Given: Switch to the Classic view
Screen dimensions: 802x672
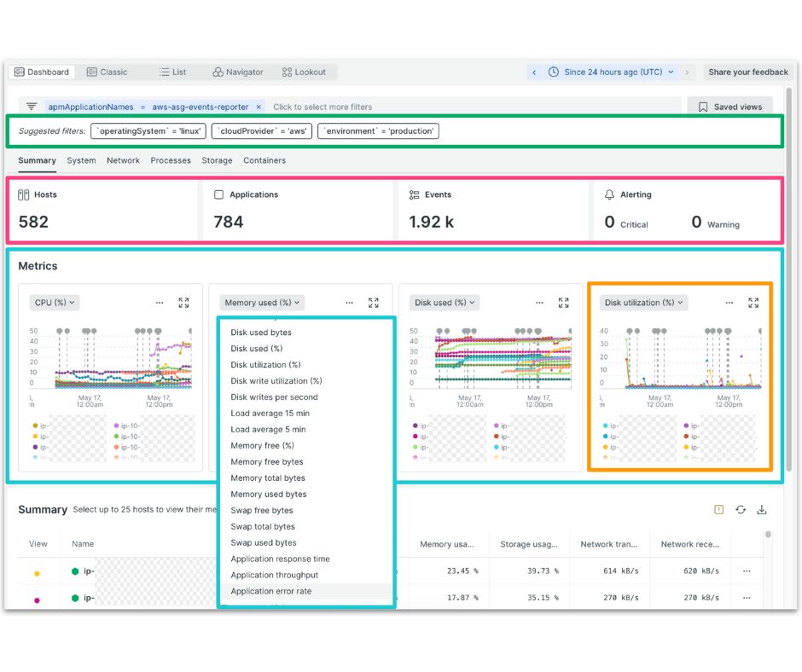Looking at the screenshot, I should point(107,72).
